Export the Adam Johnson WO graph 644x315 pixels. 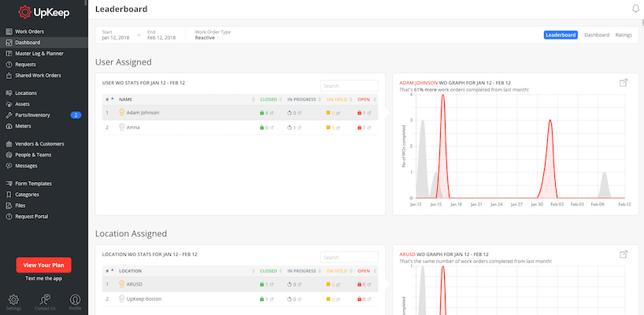coord(624,83)
